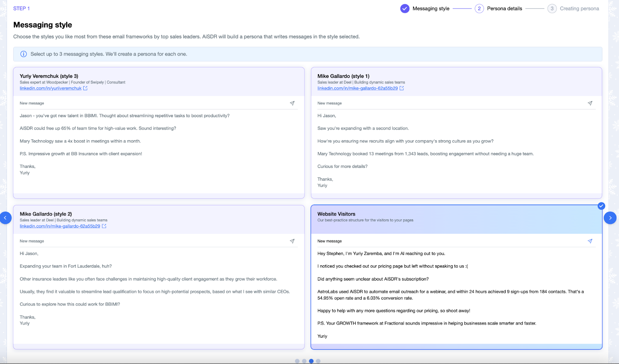Screen dimensions: 619x364
Task: Click send icon in Yuriy Veremchuk style 3 card
Action: click(292, 103)
